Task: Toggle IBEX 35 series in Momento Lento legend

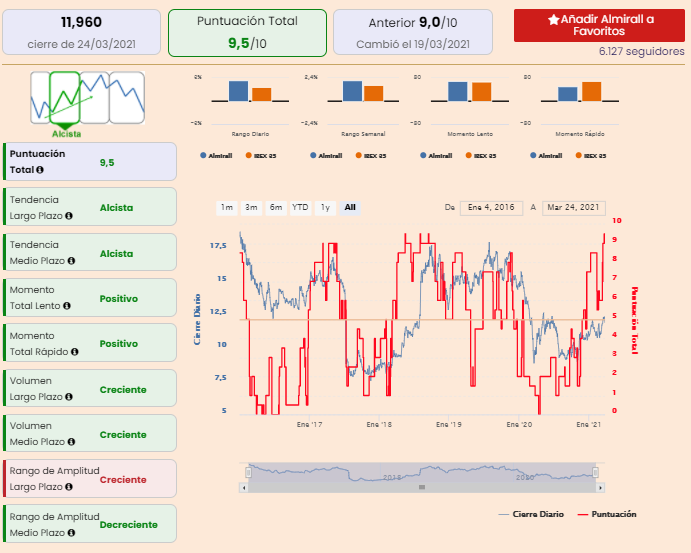Action: coord(481,156)
